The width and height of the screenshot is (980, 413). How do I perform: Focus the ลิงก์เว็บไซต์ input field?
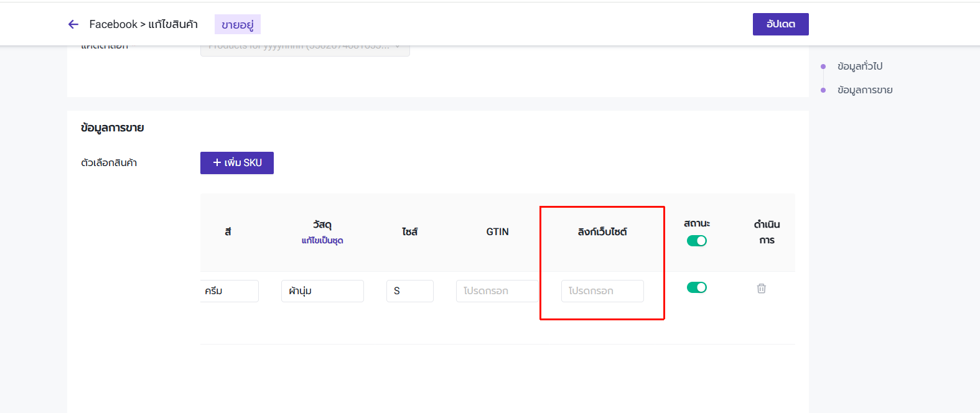(602, 291)
